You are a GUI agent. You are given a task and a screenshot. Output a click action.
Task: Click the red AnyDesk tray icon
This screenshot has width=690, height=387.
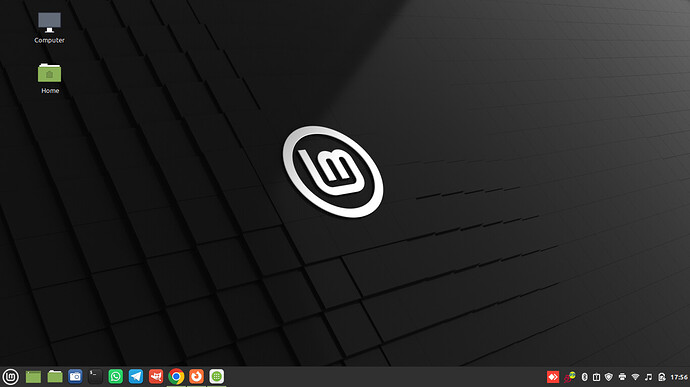[x=553, y=377]
